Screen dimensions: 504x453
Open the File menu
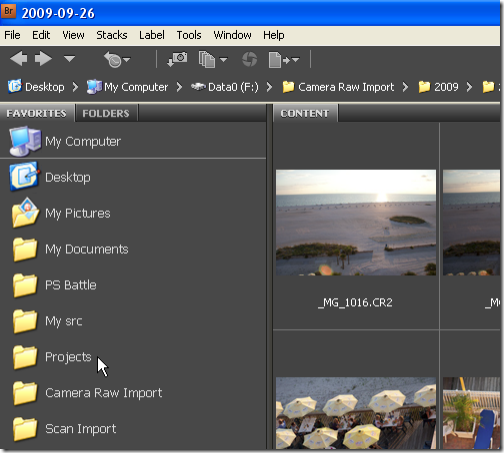[12, 35]
